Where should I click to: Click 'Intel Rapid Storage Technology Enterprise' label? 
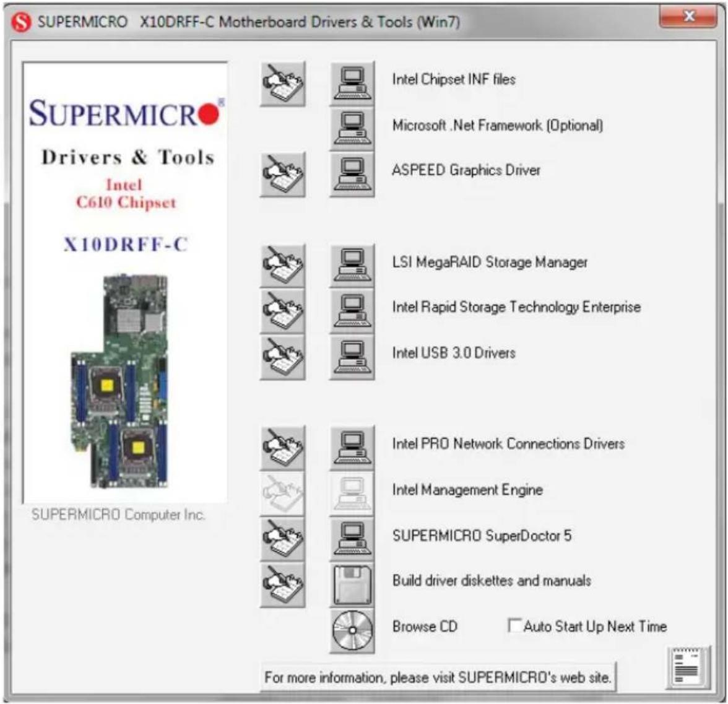[516, 307]
